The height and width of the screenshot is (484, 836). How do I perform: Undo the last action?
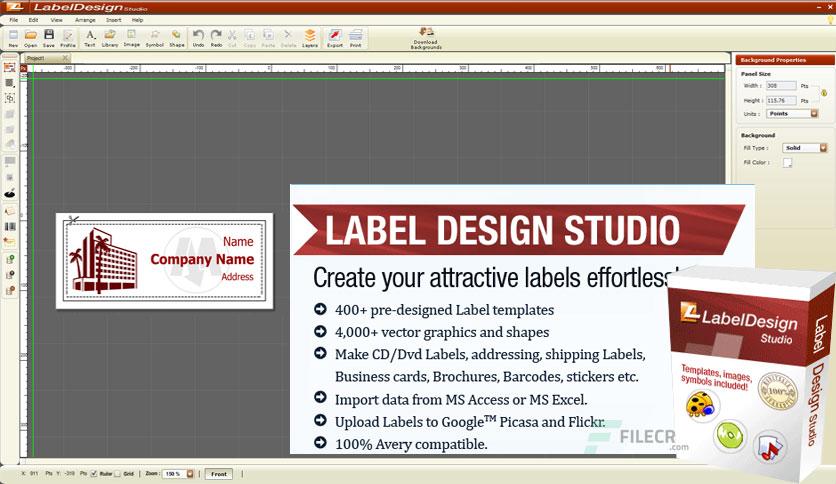(x=198, y=38)
